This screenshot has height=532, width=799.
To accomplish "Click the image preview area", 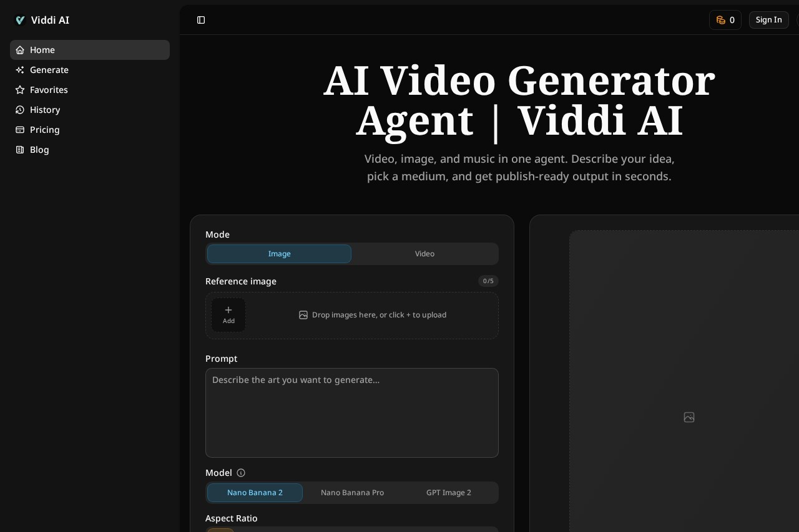I will click(x=684, y=381).
